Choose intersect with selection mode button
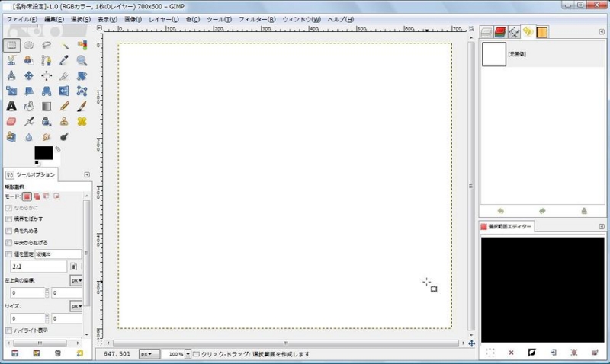610x364 pixels. 56,196
